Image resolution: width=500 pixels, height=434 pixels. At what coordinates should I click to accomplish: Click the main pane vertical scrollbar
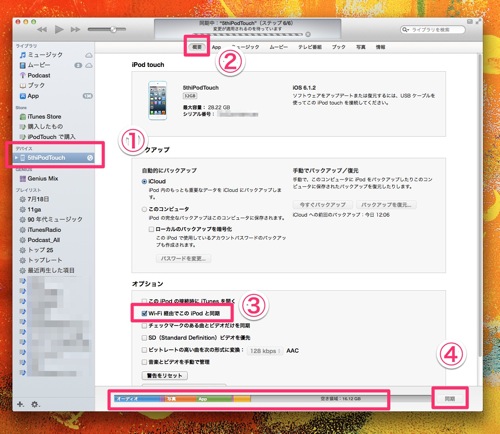tap(479, 205)
